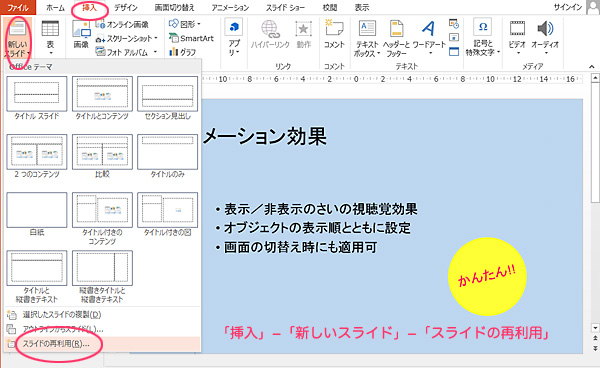Switch to the アニメーション tab
This screenshot has height=368, width=600.
tap(230, 7)
